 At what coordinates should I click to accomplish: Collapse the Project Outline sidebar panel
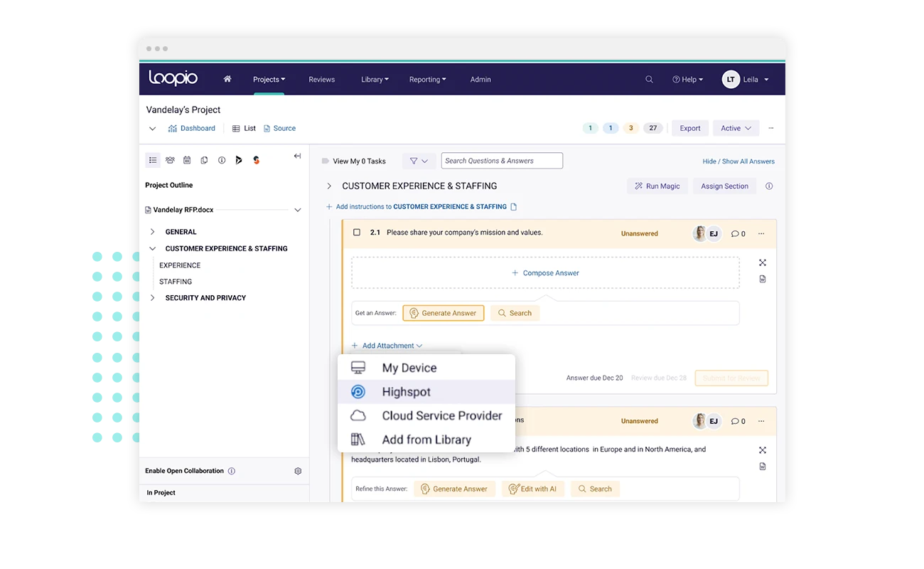pyautogui.click(x=297, y=156)
